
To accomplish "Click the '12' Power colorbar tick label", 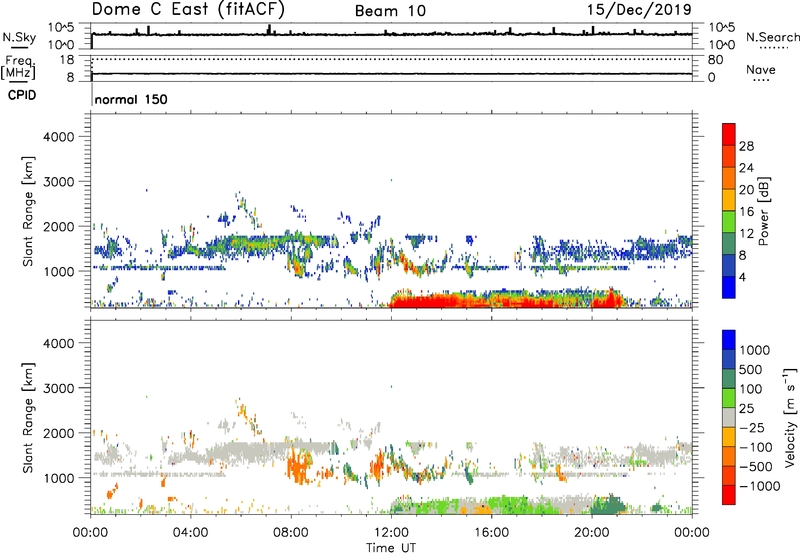I will pos(746,234).
